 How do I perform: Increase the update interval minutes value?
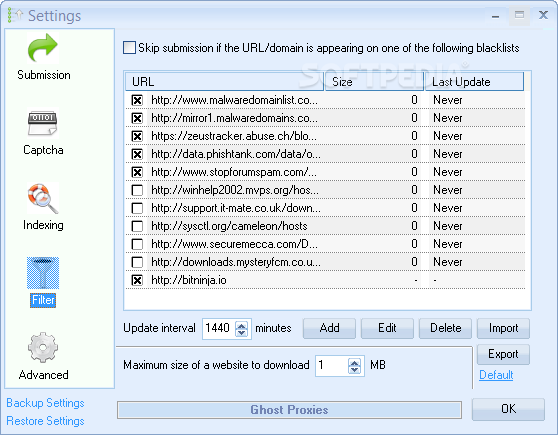242,325
